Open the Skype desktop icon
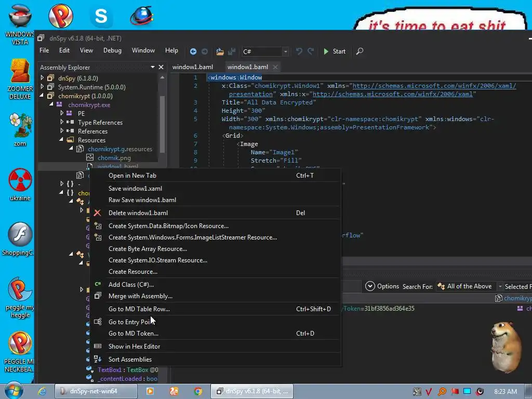 point(101,16)
